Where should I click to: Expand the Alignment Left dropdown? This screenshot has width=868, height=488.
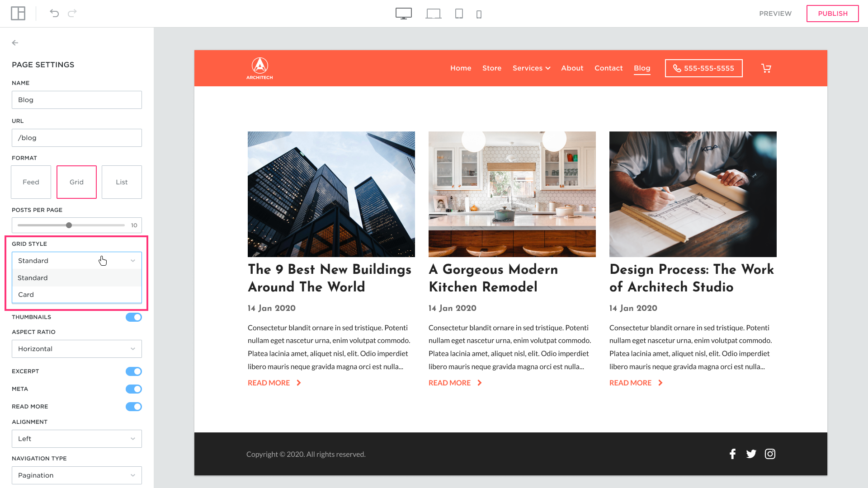pyautogui.click(x=77, y=439)
